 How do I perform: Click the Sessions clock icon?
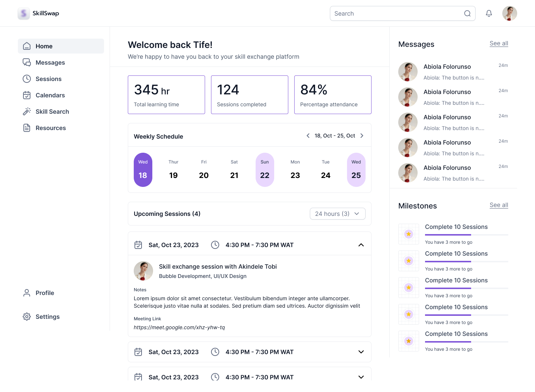[x=26, y=79]
